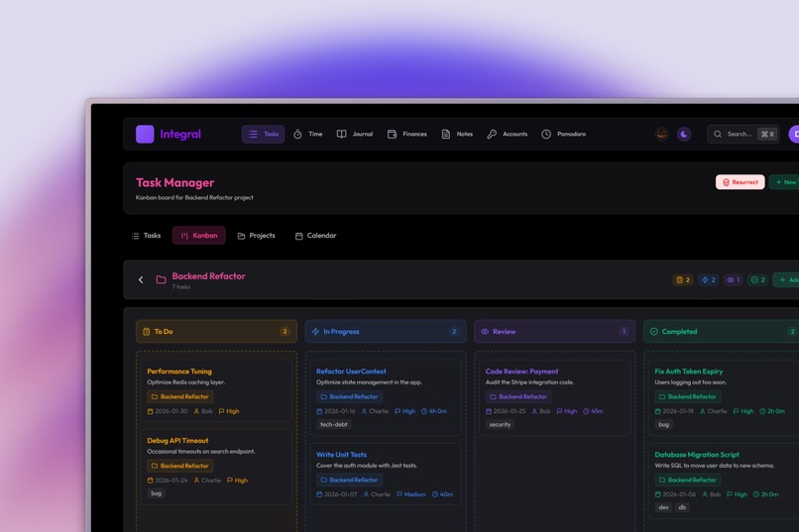Click the In Progress column header
The height and width of the screenshot is (532, 799).
click(386, 332)
